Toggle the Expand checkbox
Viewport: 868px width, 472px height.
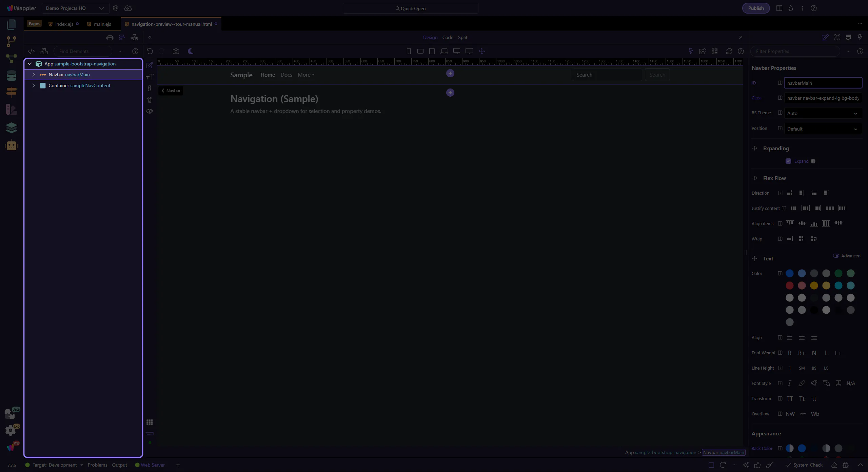788,161
